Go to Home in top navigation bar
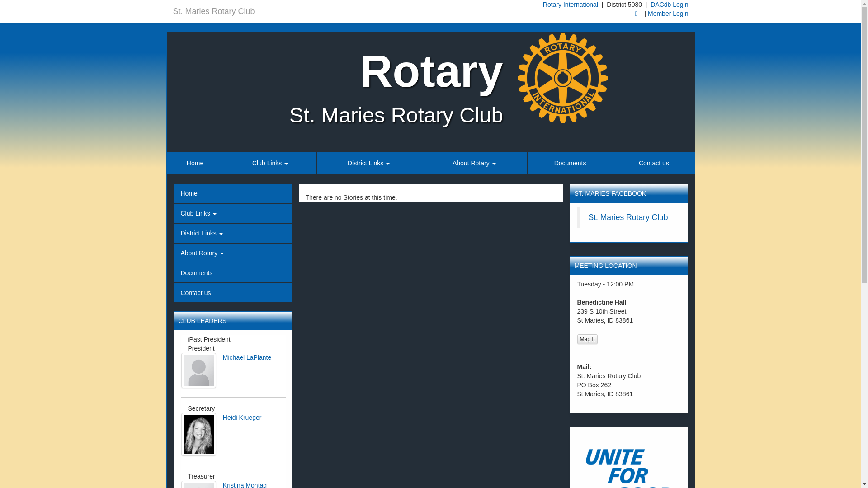The width and height of the screenshot is (868, 488). pos(195,163)
